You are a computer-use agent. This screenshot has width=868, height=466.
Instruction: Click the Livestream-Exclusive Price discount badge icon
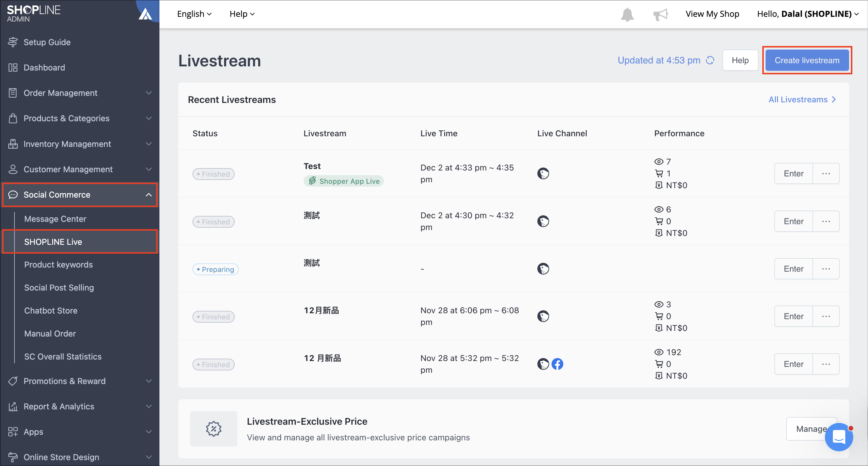point(214,429)
